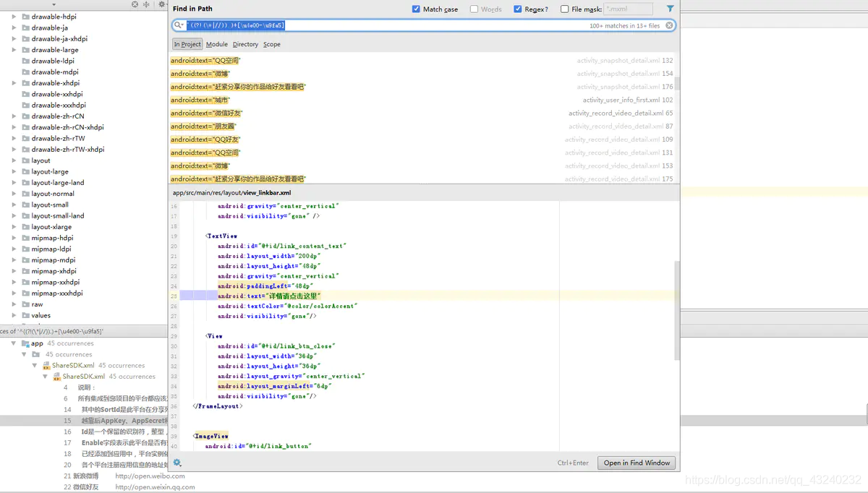The image size is (868, 493).
Task: Click the drawable-hdpi folder icon
Action: (25, 17)
